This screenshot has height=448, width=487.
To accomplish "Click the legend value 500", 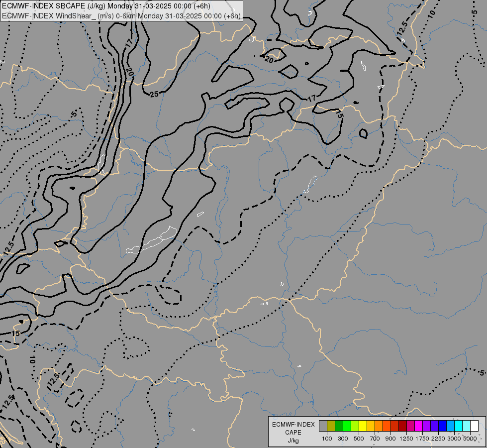I will point(359,439).
